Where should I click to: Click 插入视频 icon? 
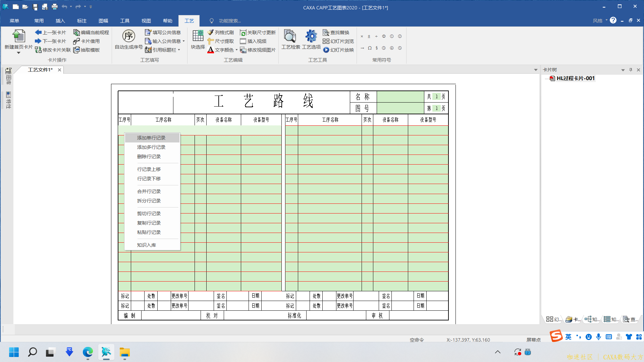pyautogui.click(x=243, y=41)
